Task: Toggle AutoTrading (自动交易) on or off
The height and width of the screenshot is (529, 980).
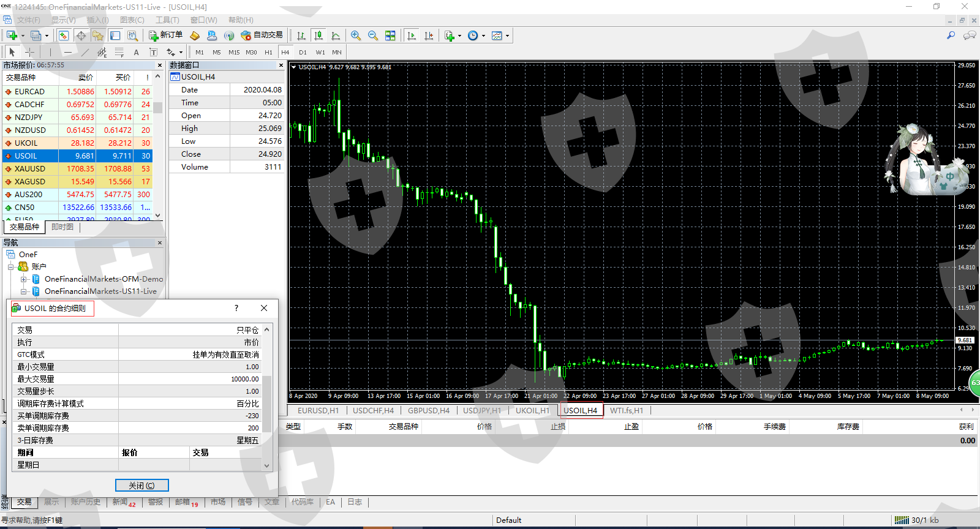Action: tap(262, 36)
